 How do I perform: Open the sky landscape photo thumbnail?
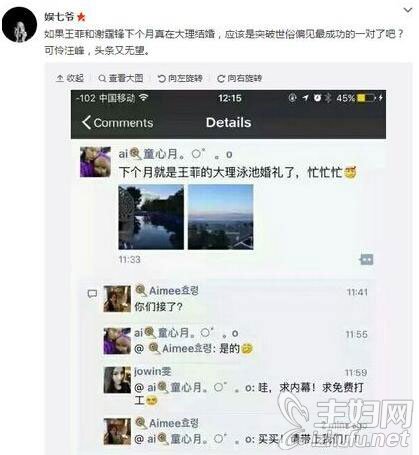221,217
